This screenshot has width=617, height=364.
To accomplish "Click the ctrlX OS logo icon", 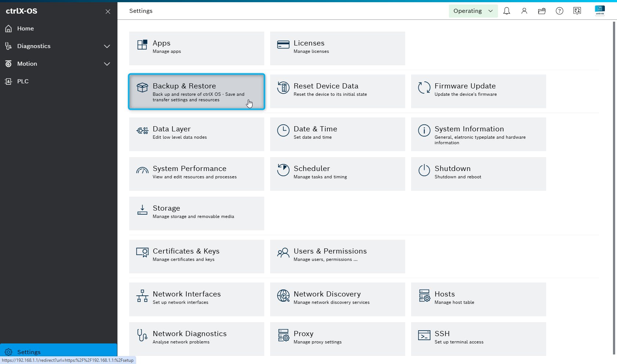I will (600, 11).
